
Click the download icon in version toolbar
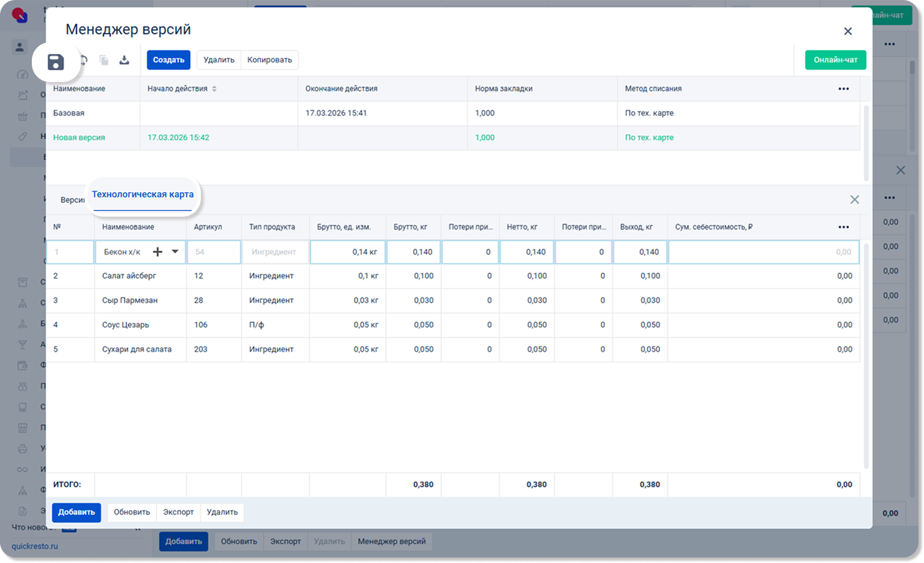[x=124, y=60]
